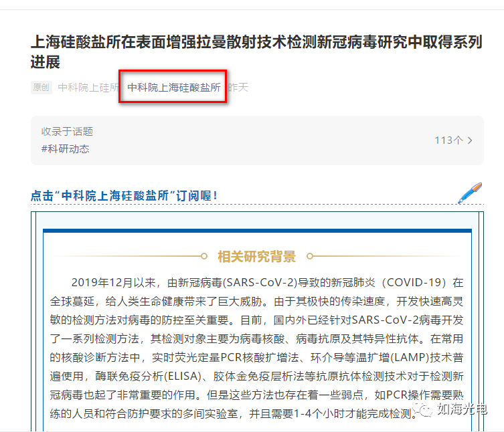The height and width of the screenshot is (432, 504).
Task: Click the blue 点击订阅喔 subscribe banner
Action: [124, 196]
